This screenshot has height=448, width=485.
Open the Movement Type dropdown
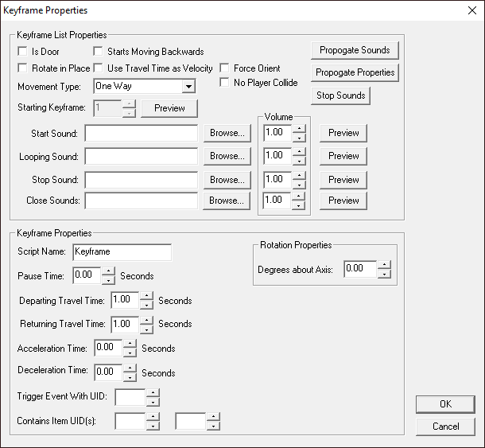click(x=188, y=86)
